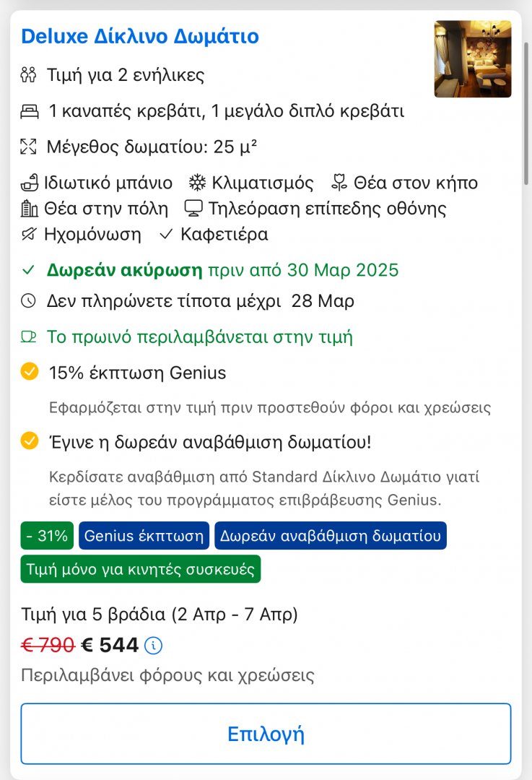Click the vertical scrollbar on the right
The image size is (532, 780).
tap(526, 113)
